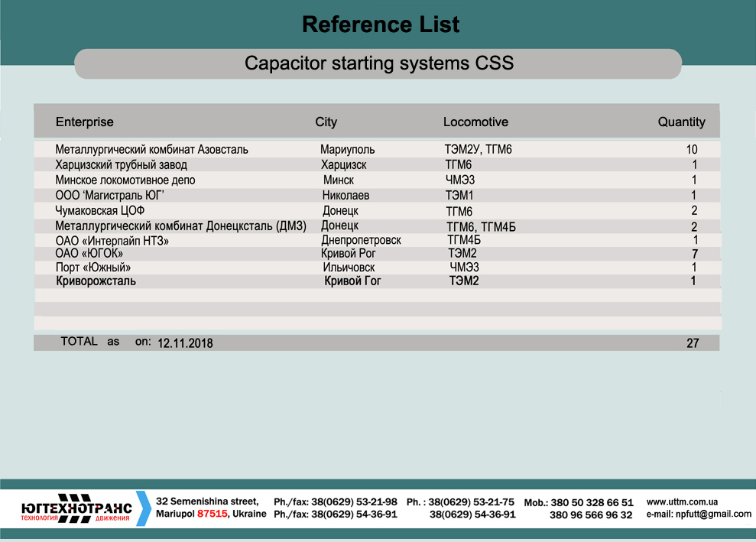Click Кривой Рог city in ЮГОК row

tap(348, 254)
